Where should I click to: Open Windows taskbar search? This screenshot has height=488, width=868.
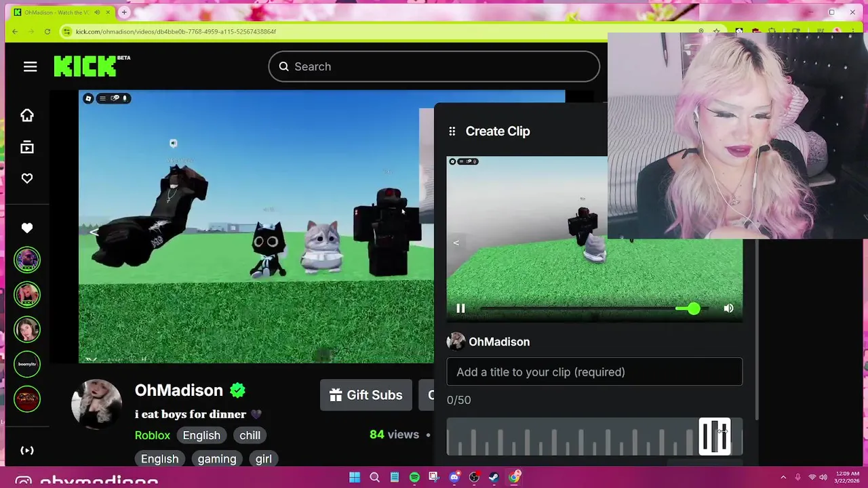click(374, 477)
